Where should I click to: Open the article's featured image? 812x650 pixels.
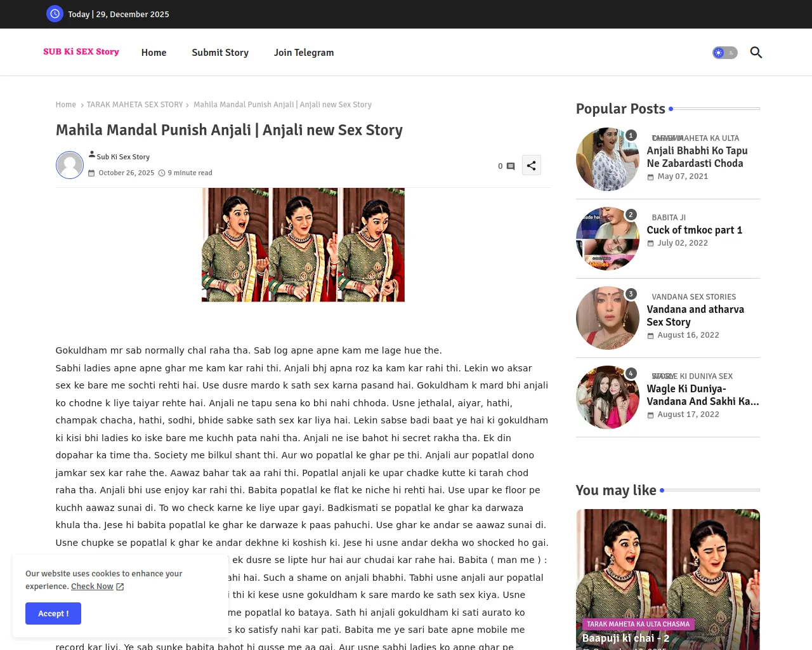pos(303,245)
